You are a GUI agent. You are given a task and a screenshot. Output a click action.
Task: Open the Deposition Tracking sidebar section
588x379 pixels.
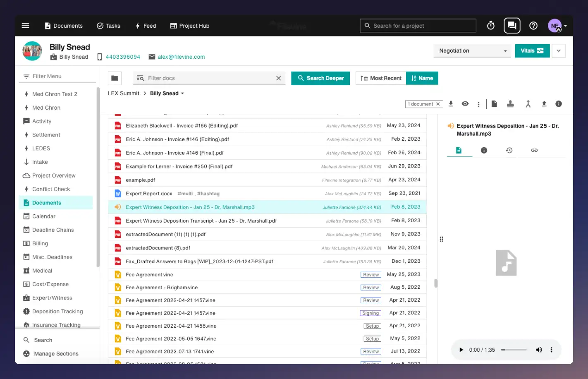pyautogui.click(x=57, y=311)
